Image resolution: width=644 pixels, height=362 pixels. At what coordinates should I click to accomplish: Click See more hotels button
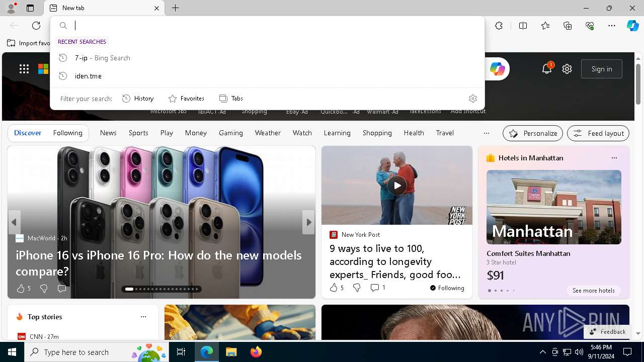(x=594, y=291)
